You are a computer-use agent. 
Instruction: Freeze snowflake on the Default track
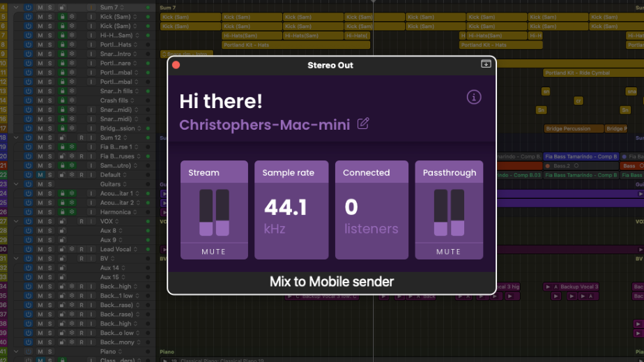(72, 174)
